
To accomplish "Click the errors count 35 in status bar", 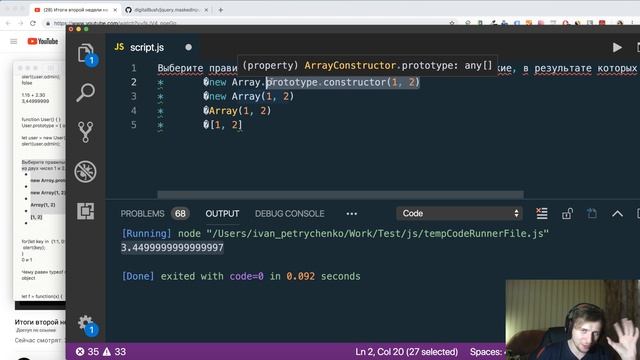I will [87, 351].
